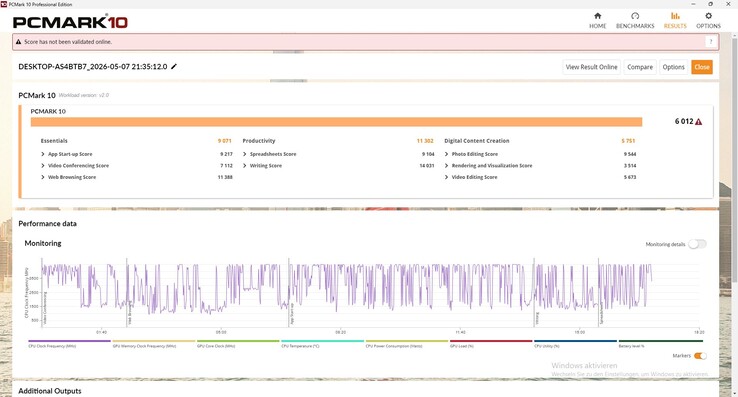Viewport: 738px width, 397px height.
Task: Click the Productivity score 11 302
Action: [x=425, y=141]
